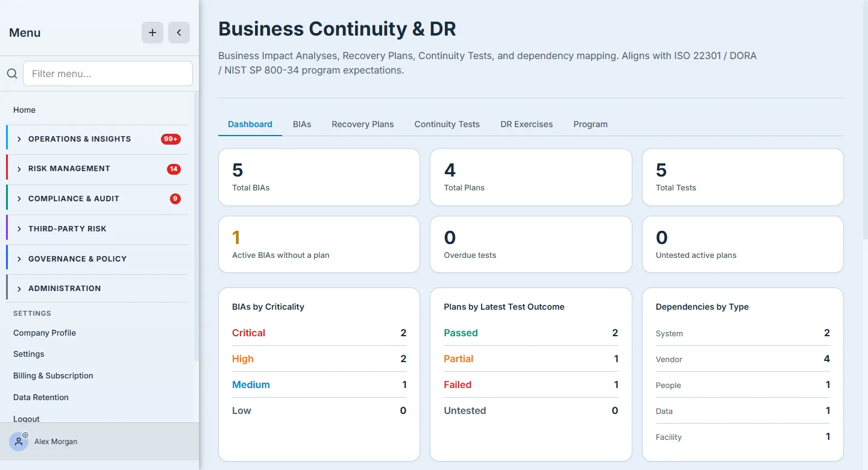Viewport: 868px width, 470px height.
Task: Click the Business Continuity & DR title
Action: 337,29
